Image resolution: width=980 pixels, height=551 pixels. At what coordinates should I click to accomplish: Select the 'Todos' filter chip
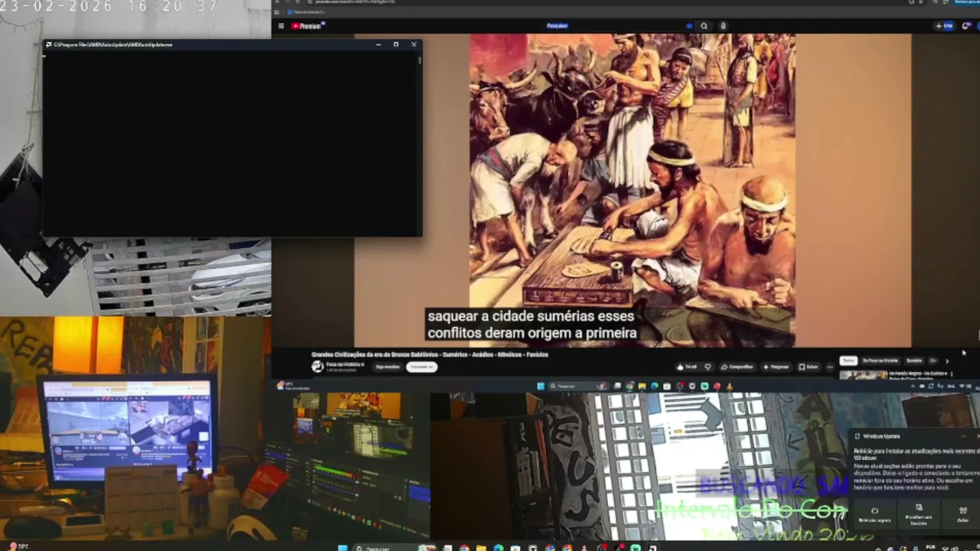(x=848, y=360)
